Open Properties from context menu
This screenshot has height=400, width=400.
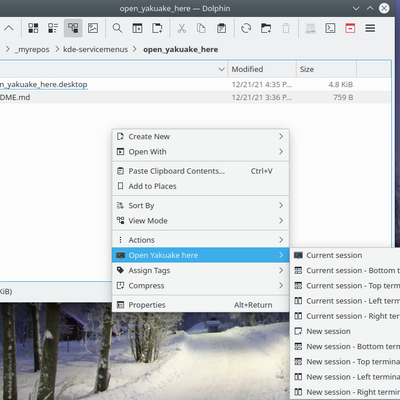[200, 305]
